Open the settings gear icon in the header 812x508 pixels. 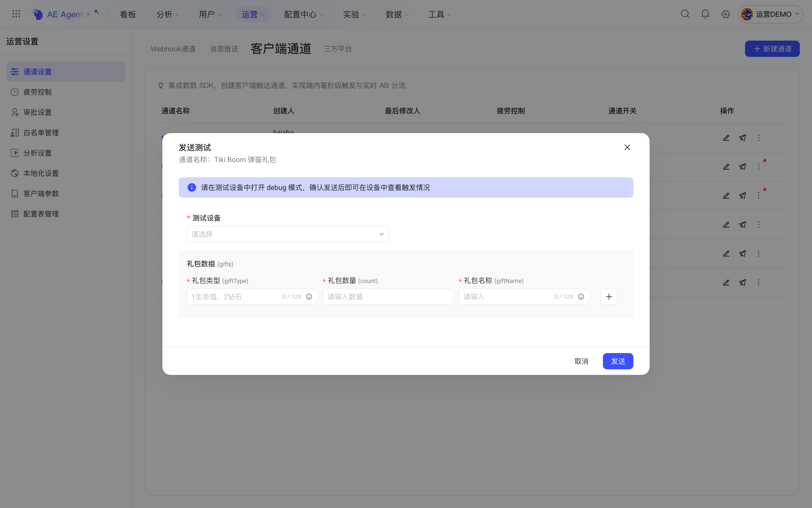pyautogui.click(x=725, y=14)
